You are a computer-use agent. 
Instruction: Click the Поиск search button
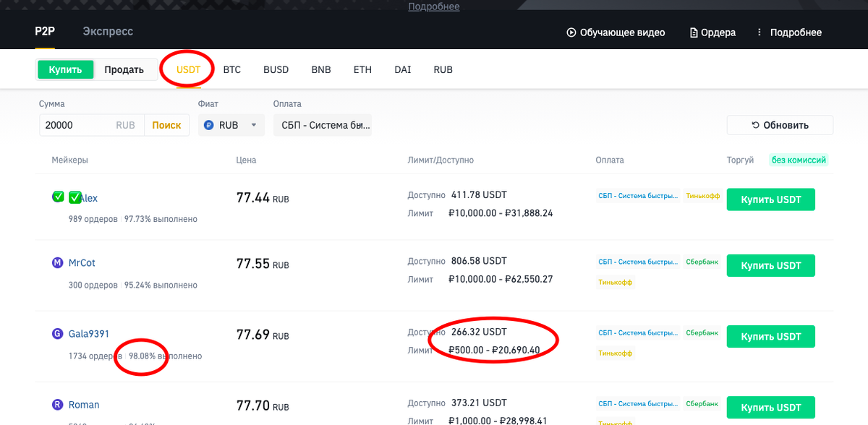167,125
